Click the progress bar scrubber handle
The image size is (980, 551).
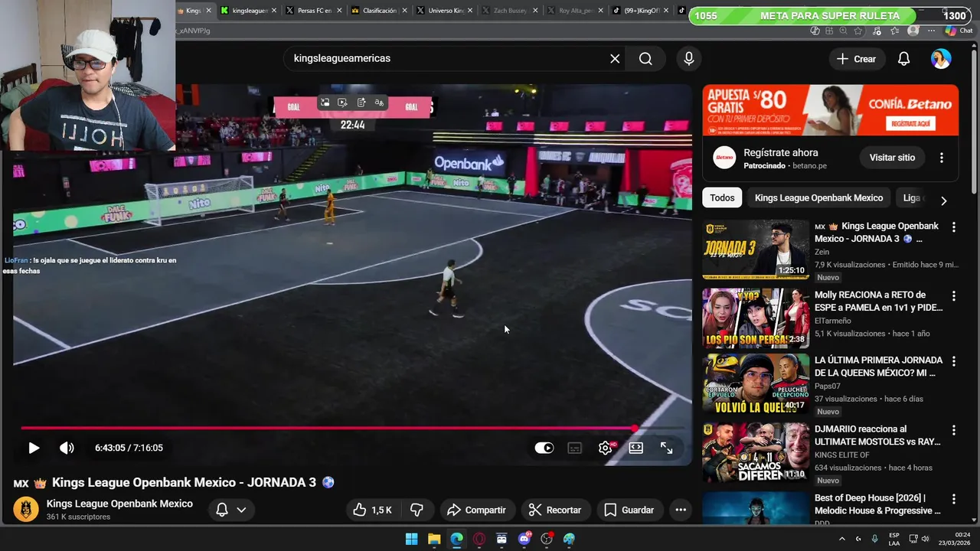click(x=635, y=428)
